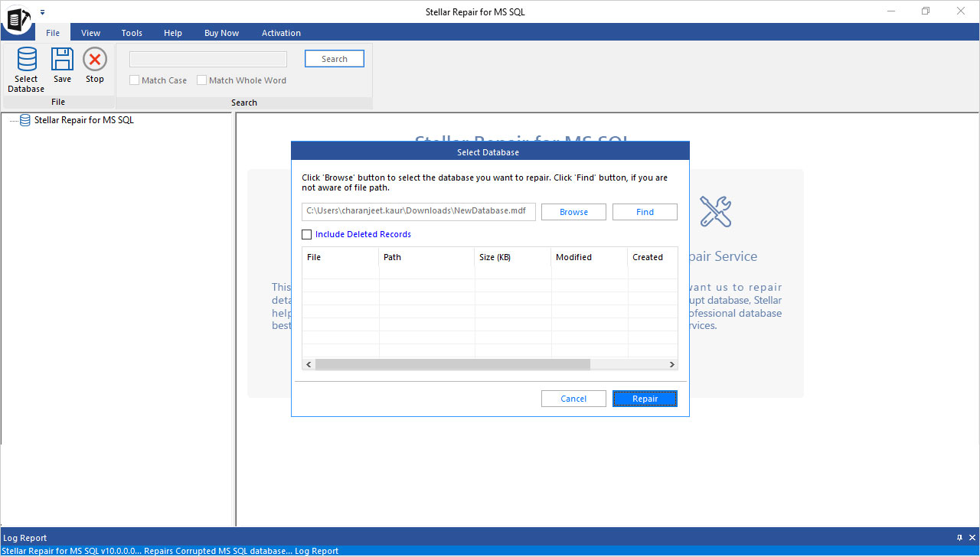Click the database file path field
980x557 pixels.
click(418, 211)
